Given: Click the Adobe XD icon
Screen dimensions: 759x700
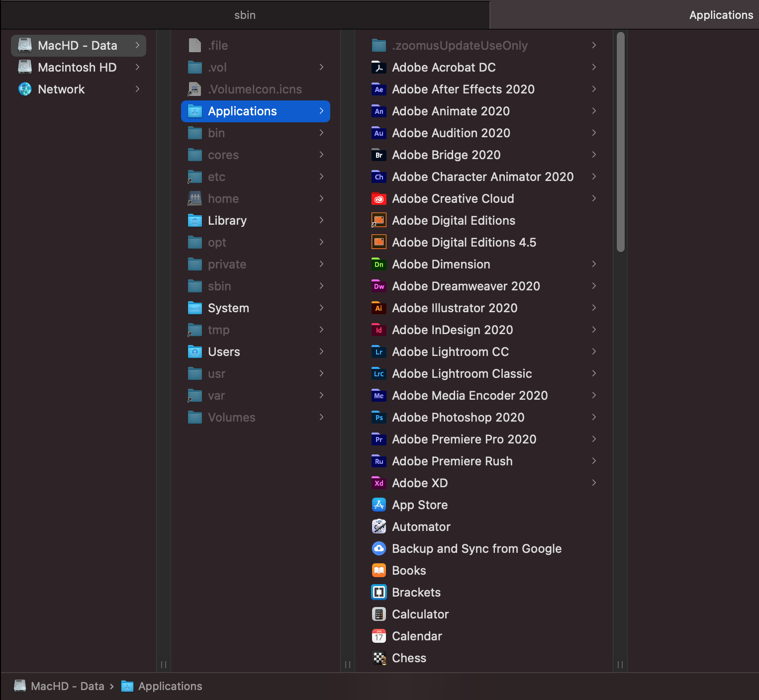Looking at the screenshot, I should coord(379,483).
